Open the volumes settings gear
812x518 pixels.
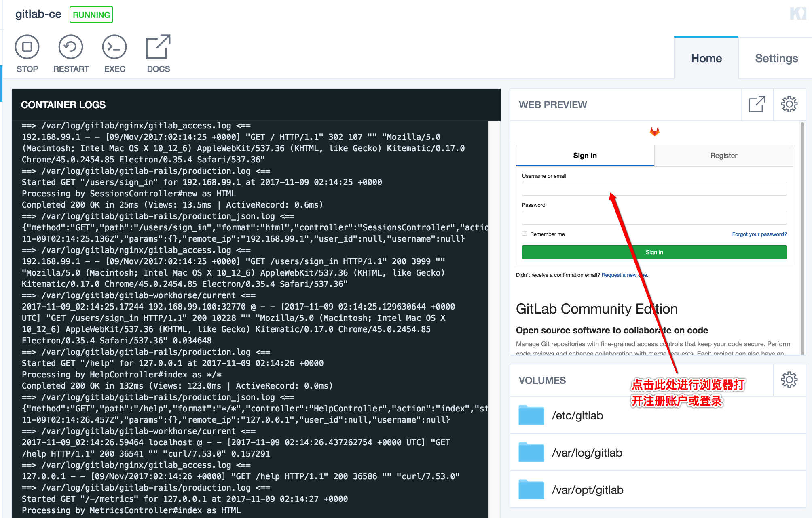[x=789, y=380]
